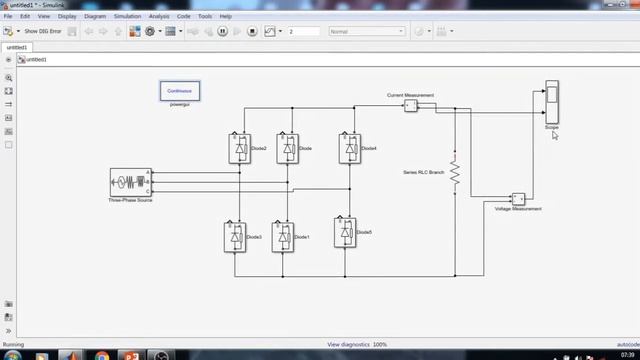The height and width of the screenshot is (360, 640).
Task: Expand the Data Inspector dropdown arrow
Action: [280, 31]
